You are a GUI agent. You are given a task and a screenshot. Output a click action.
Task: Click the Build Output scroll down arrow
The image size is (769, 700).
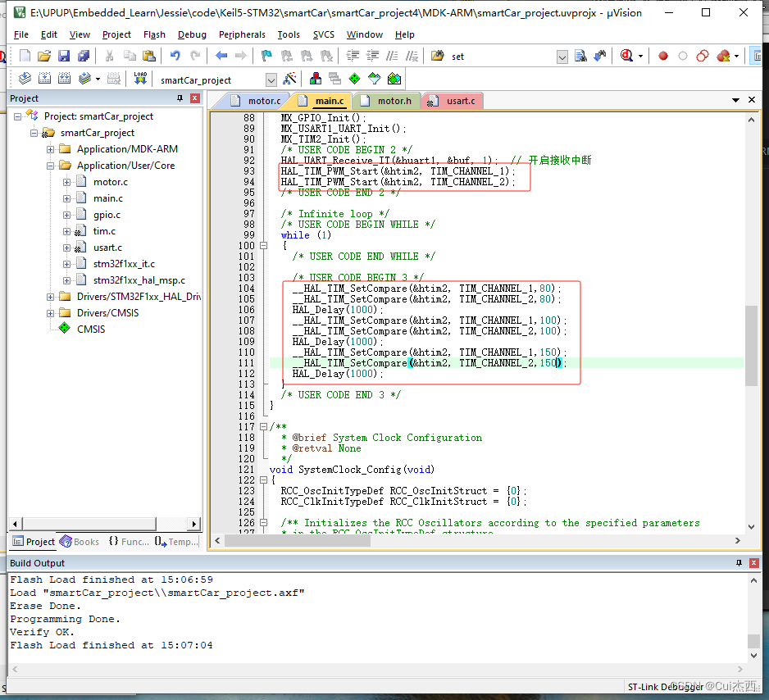753,656
